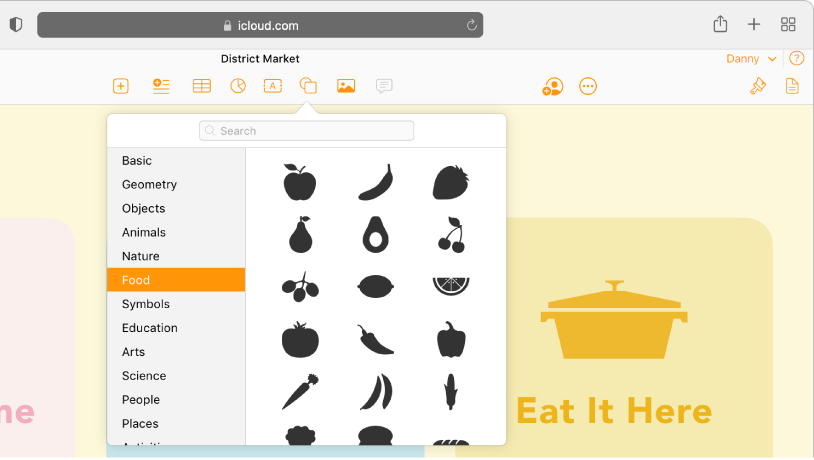Click the Collaborate person icon
Image resolution: width=814 pixels, height=460 pixels.
pos(553,87)
